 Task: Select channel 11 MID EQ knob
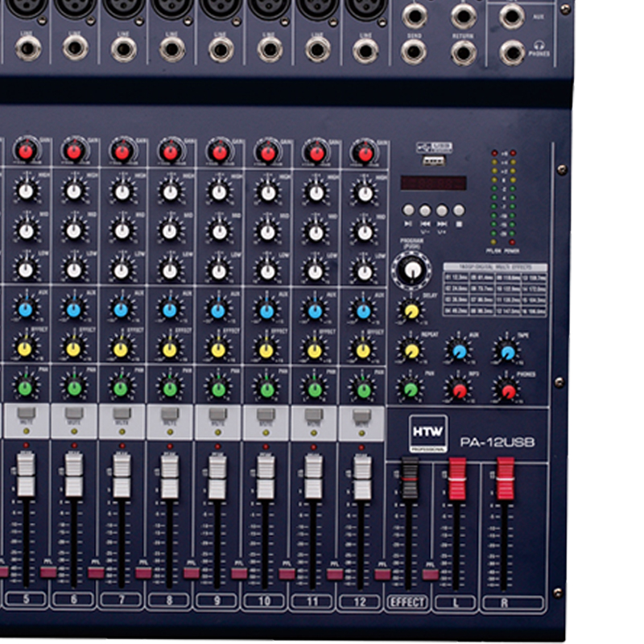tap(316, 233)
